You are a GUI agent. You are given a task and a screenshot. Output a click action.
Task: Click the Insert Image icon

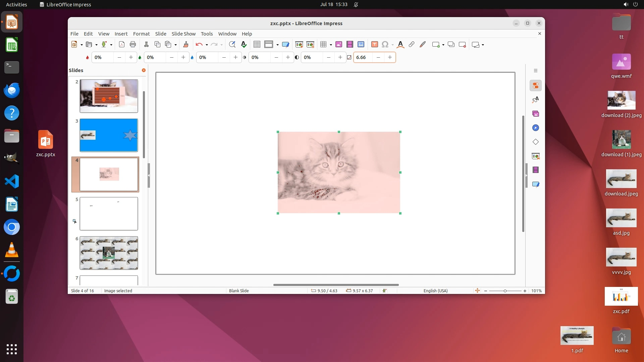(339, 45)
